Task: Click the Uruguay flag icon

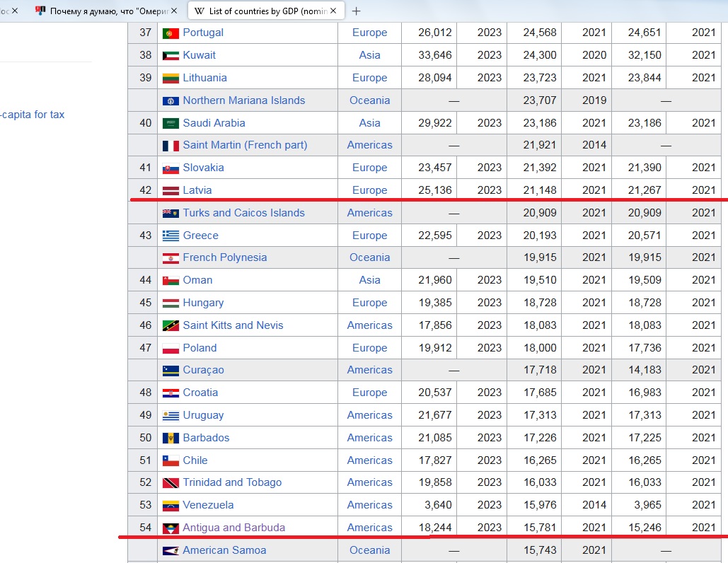Action: point(171,415)
